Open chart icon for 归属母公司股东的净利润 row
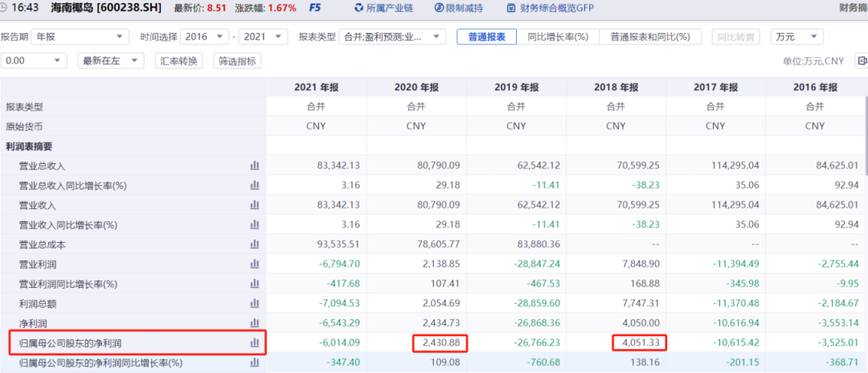Image resolution: width=868 pixels, height=373 pixels. (255, 342)
